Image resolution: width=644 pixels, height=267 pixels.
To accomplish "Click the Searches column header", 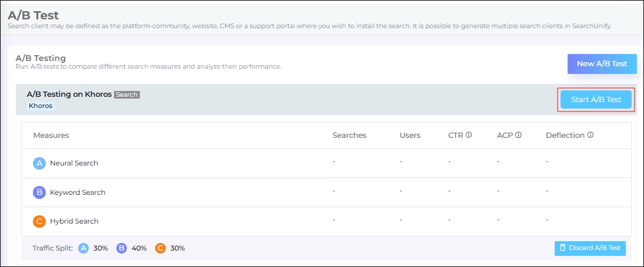I will coord(349,136).
